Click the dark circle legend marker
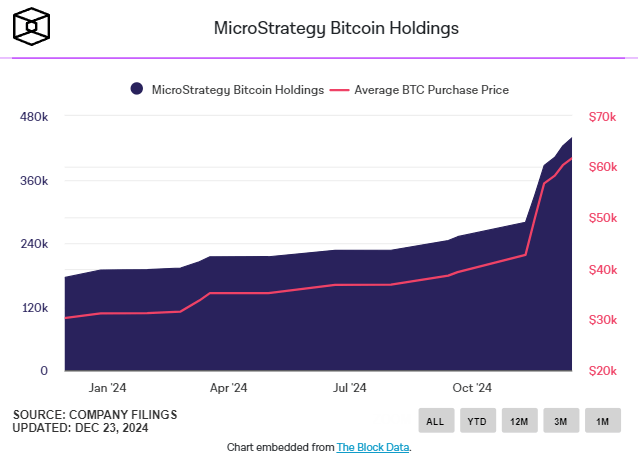 (137, 90)
